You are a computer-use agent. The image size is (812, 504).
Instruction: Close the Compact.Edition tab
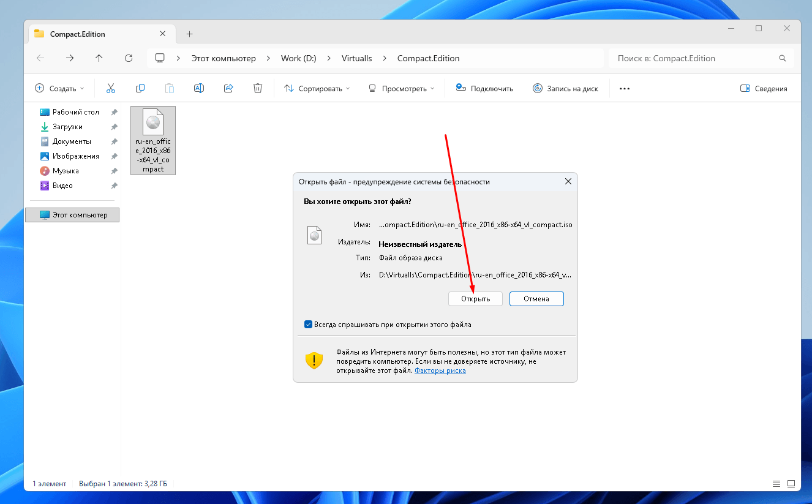pyautogui.click(x=162, y=34)
